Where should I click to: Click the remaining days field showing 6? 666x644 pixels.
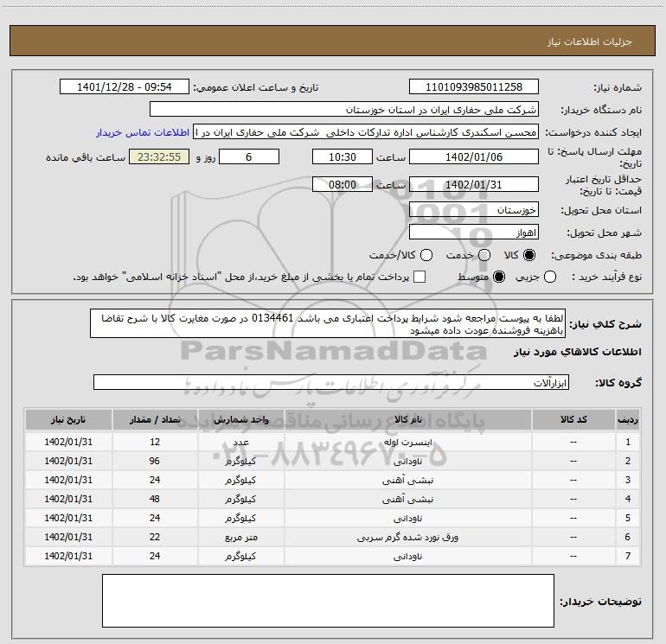pos(249,157)
